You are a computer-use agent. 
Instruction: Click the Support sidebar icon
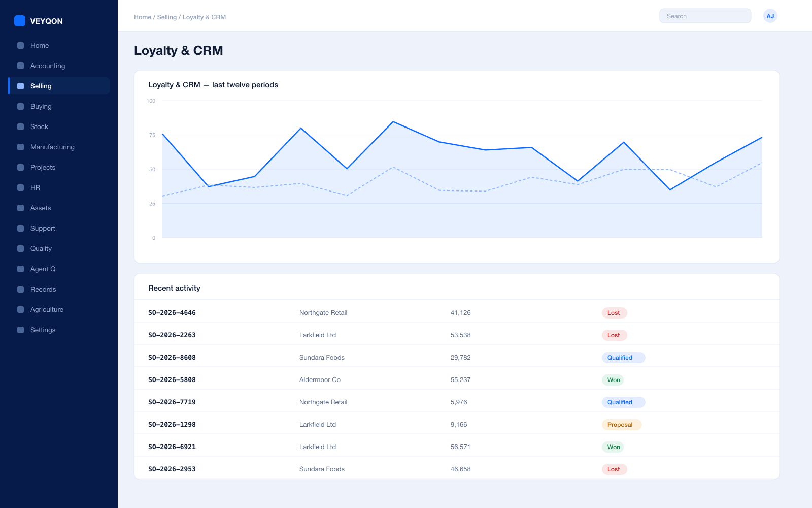click(x=20, y=228)
